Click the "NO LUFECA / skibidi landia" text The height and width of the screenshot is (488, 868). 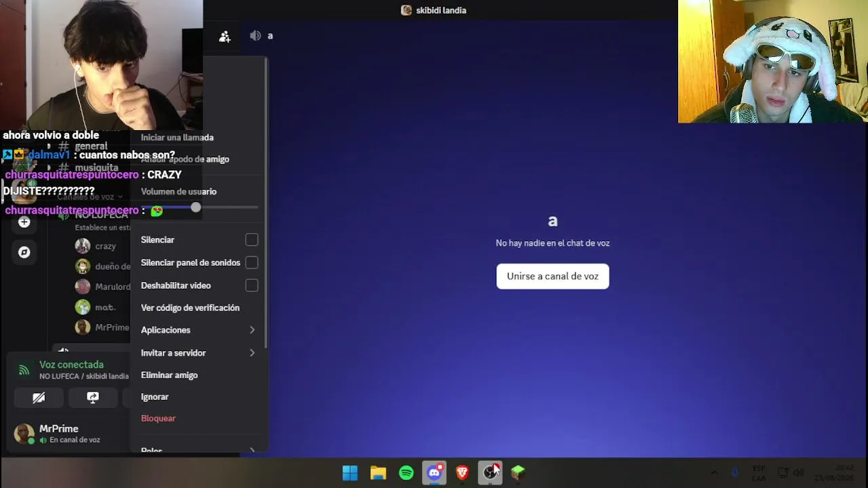pyautogui.click(x=84, y=376)
